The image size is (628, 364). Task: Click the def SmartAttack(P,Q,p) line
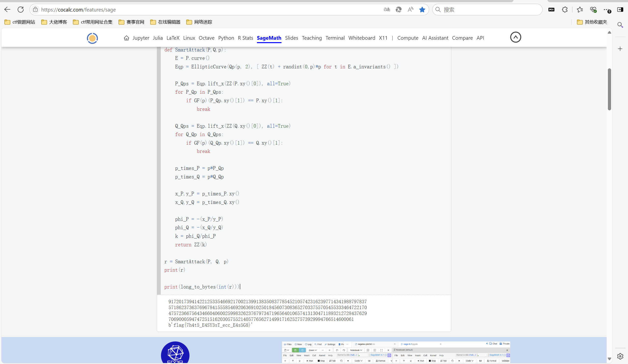pyautogui.click(x=195, y=50)
